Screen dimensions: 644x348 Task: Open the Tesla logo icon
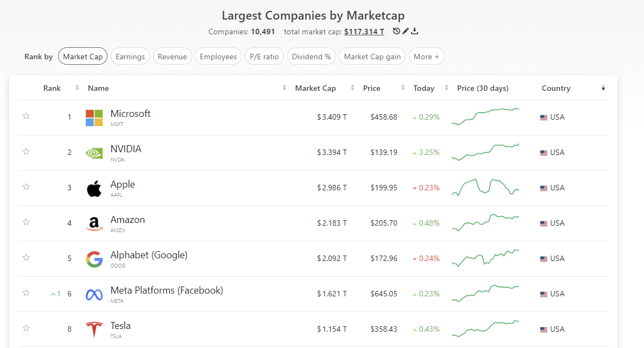[x=94, y=330]
